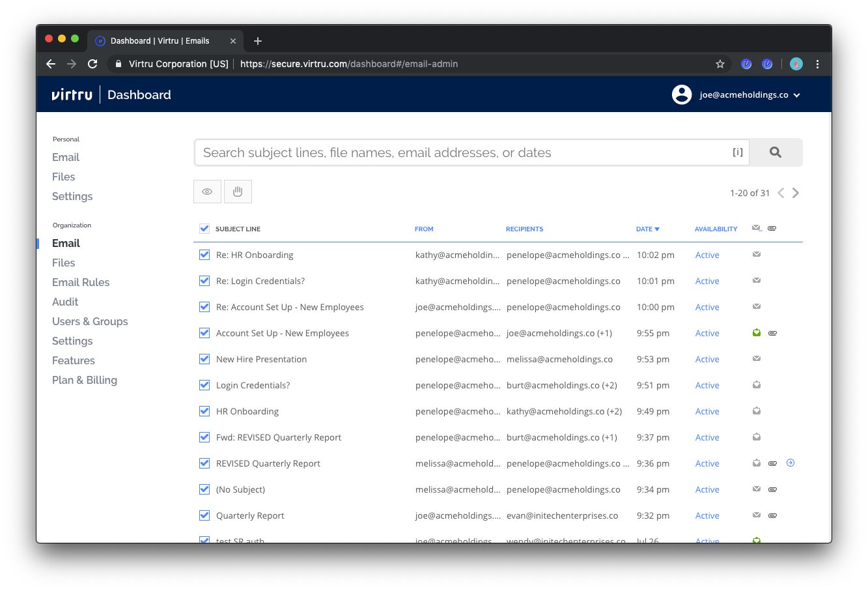Uncheck Re: Account Set Up - New Employees checkbox
Screen dimensions: 868x591
(x=204, y=307)
